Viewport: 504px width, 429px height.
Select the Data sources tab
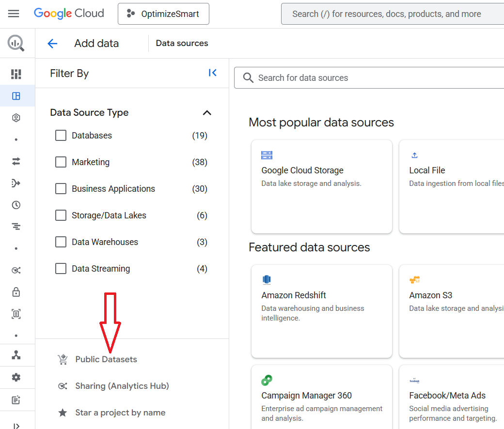pyautogui.click(x=182, y=44)
